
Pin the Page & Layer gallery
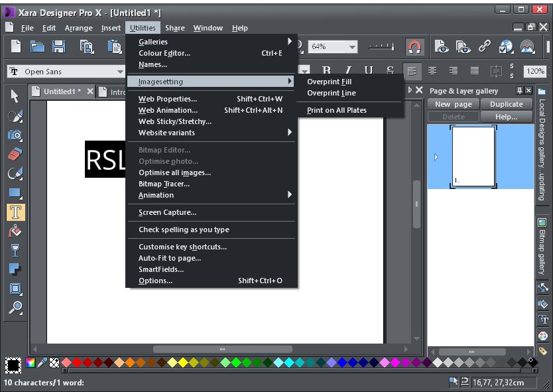[x=519, y=91]
